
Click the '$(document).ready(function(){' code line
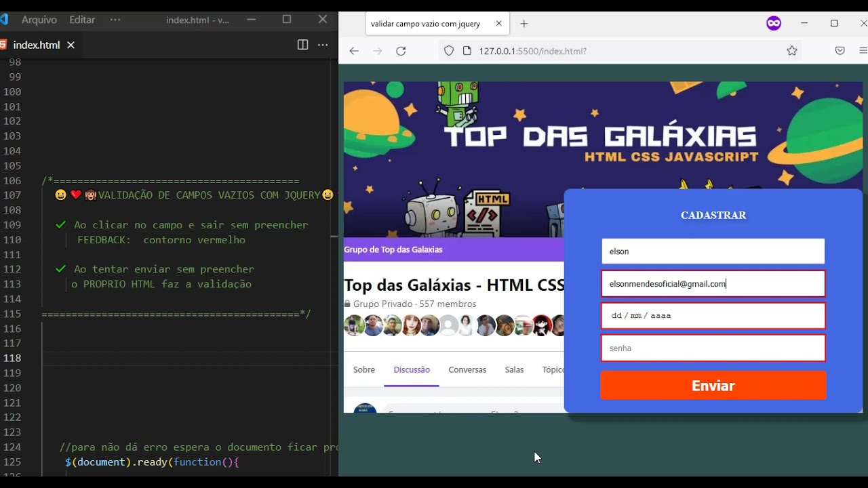(152, 462)
